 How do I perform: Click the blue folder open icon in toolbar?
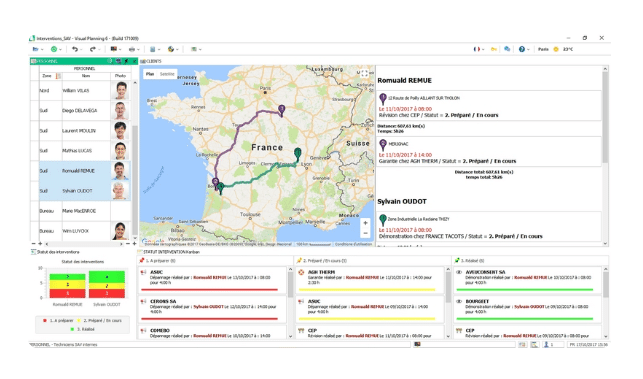[36, 49]
